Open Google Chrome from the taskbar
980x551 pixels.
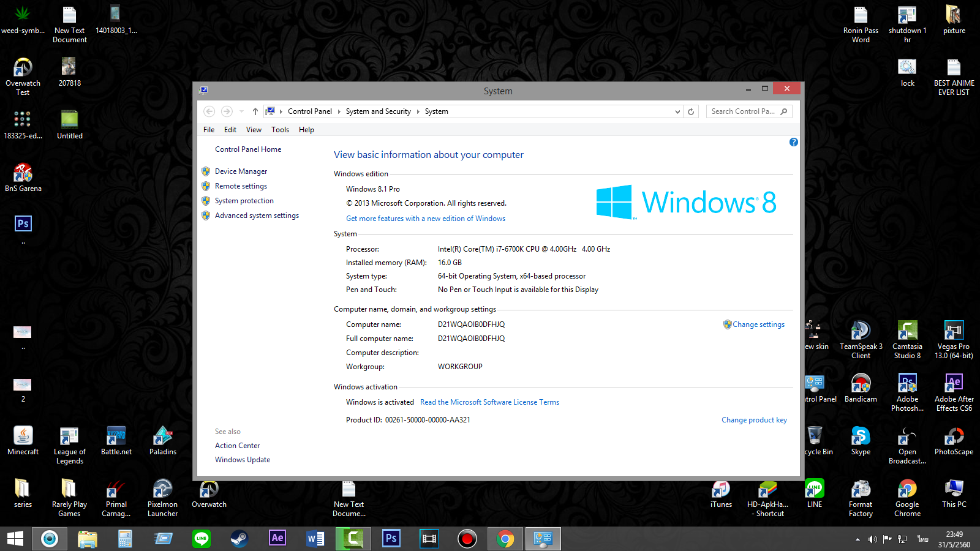tap(505, 539)
